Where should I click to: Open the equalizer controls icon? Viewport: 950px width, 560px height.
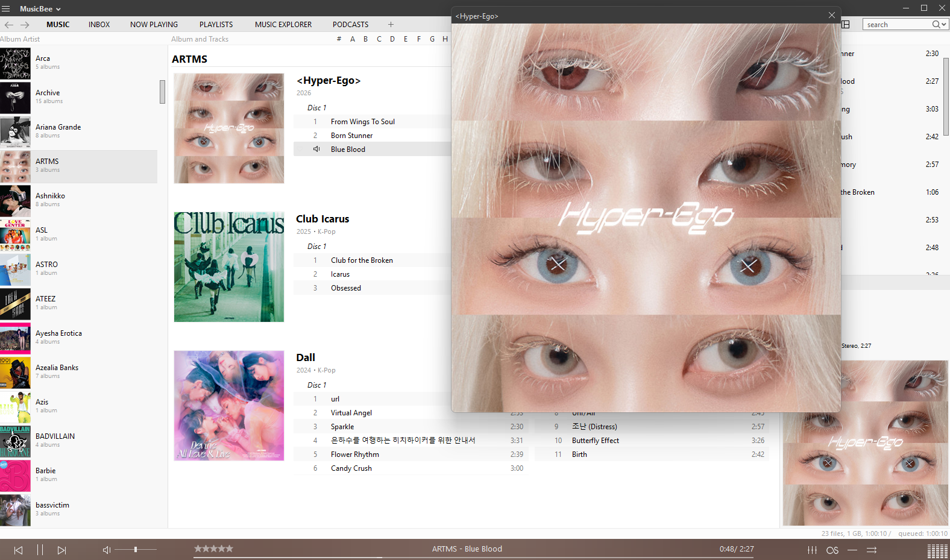tap(813, 550)
